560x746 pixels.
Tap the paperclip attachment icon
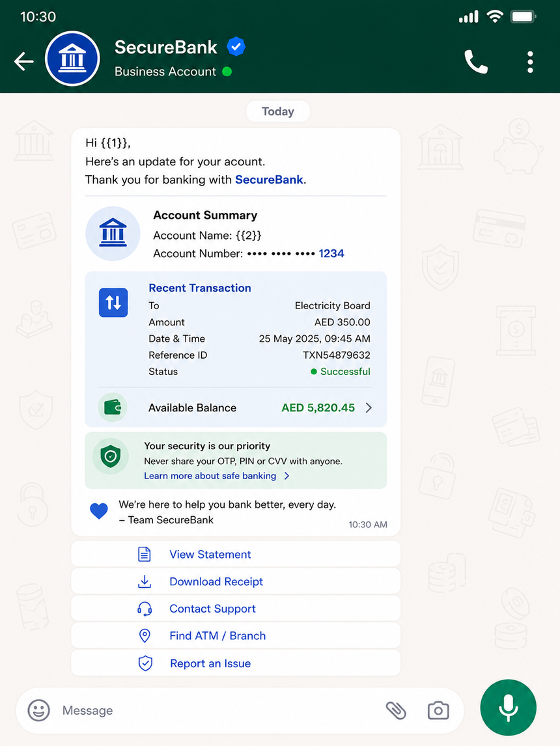point(396,710)
